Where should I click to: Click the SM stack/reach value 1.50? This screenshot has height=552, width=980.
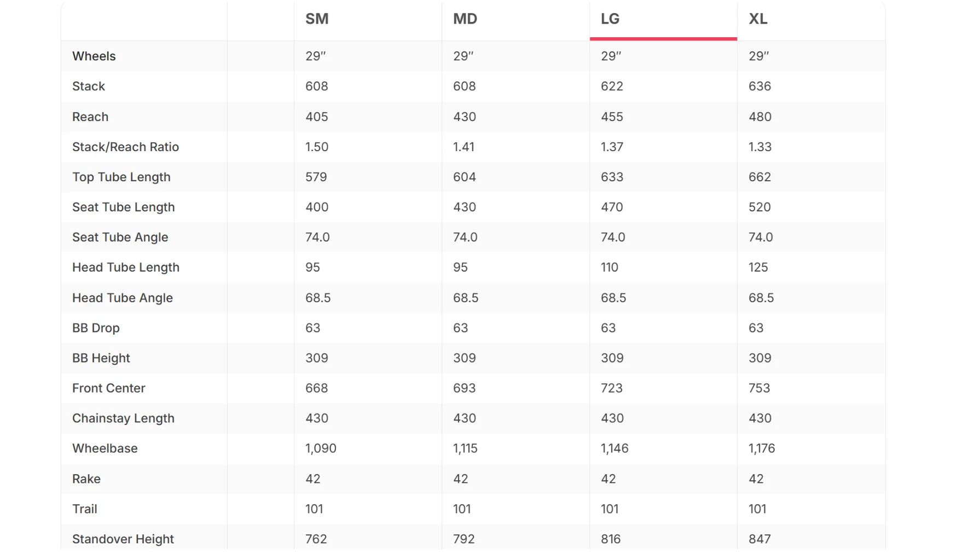pyautogui.click(x=317, y=147)
